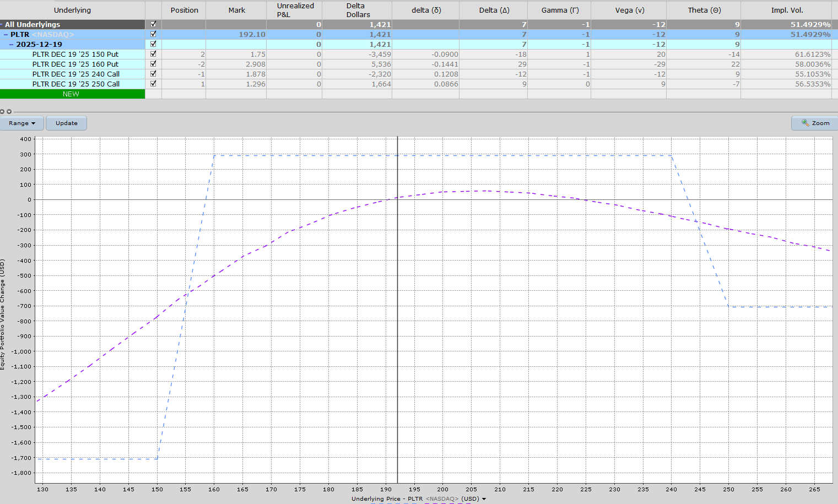Toggle checkbox for PLTR 150 Put row
Screen dimensions: 838x504
tap(153, 54)
